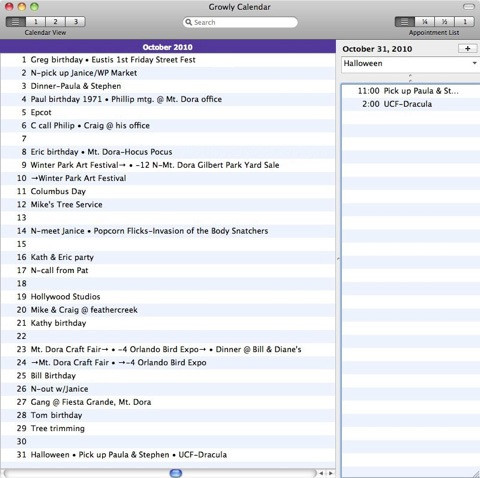Select the 3-month Calendar View button
Viewport: 480px width, 478px height.
click(76, 22)
